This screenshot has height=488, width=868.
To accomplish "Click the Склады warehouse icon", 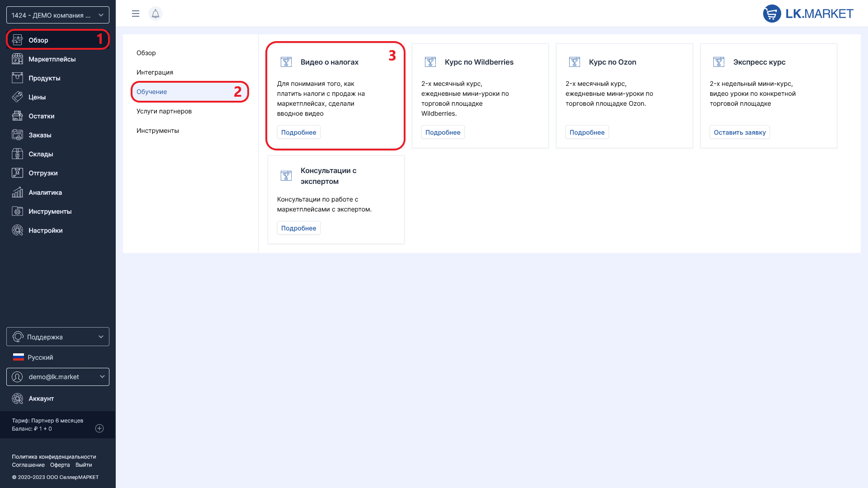I will tap(17, 154).
